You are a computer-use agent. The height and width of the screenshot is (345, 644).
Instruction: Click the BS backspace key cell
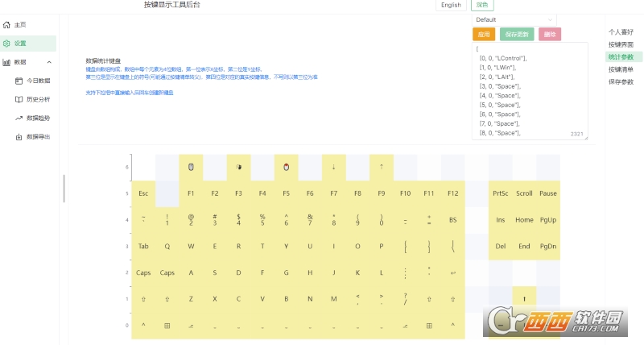coord(453,220)
